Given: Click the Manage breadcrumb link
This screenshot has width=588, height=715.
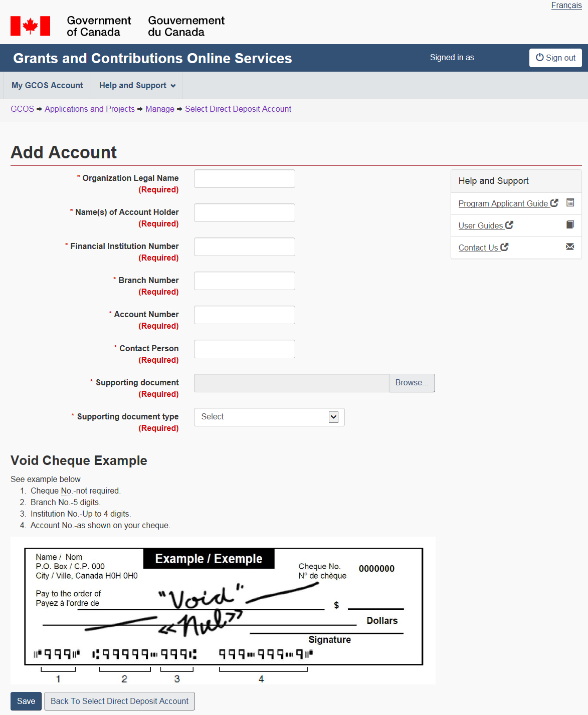Looking at the screenshot, I should coord(160,109).
